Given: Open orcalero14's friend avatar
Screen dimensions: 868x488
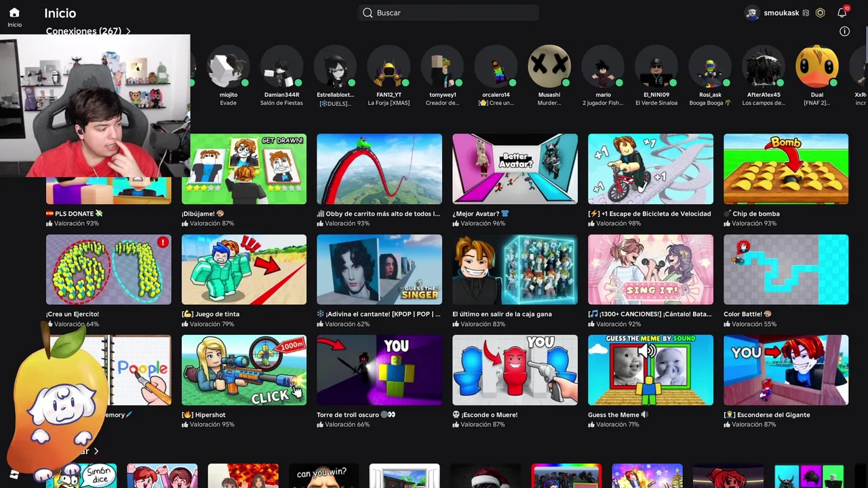Looking at the screenshot, I should click(x=496, y=67).
